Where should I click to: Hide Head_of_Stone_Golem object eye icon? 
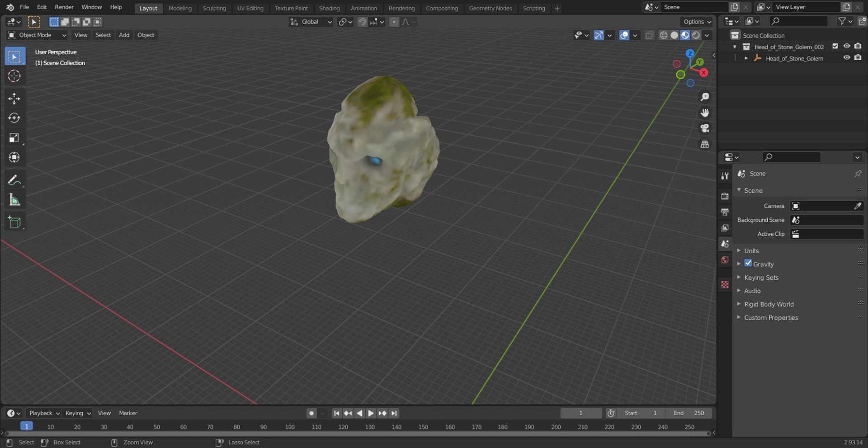coord(847,58)
